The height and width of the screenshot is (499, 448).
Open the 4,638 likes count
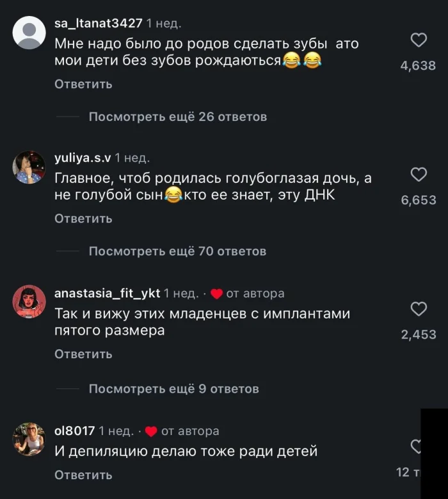click(418, 65)
